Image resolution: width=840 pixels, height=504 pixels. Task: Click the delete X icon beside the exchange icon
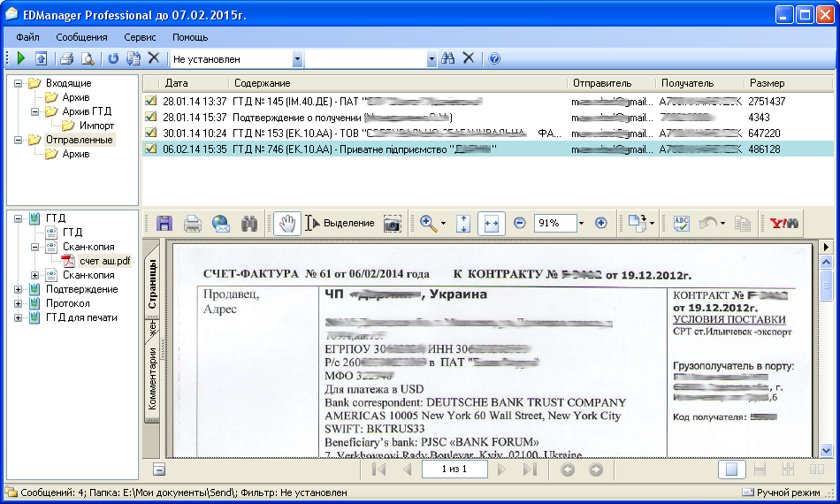pos(154,57)
